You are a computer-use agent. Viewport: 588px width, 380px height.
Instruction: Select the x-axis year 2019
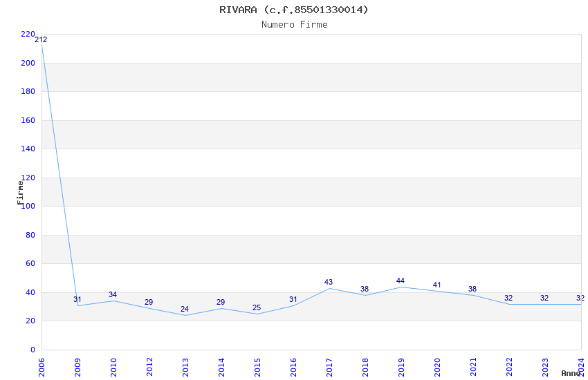click(402, 368)
